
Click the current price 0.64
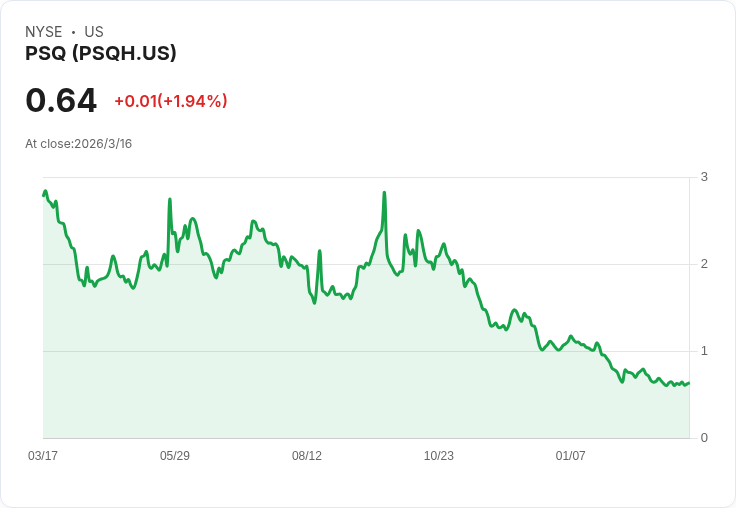point(61,101)
